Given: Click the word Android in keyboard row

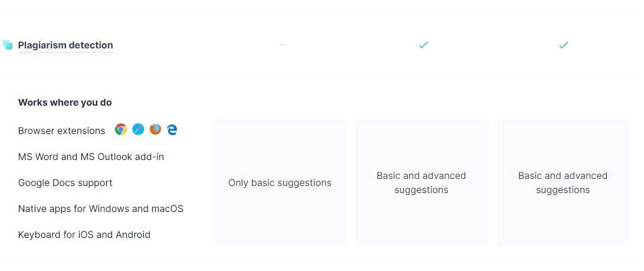Looking at the screenshot, I should point(133,235).
